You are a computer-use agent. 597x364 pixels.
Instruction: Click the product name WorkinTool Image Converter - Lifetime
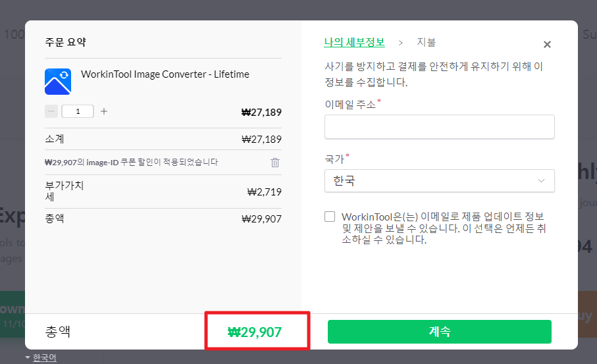[x=165, y=74]
